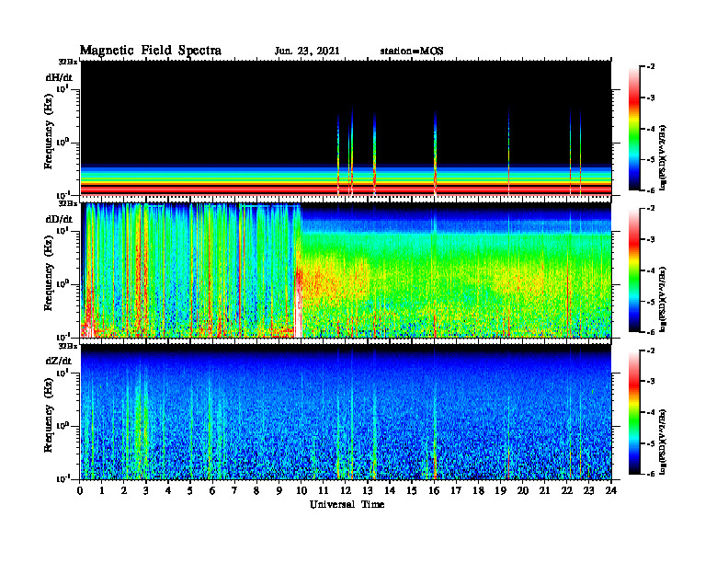Click hour tick label "15" on time axis
The width and height of the screenshot is (728, 563).
(x=412, y=490)
